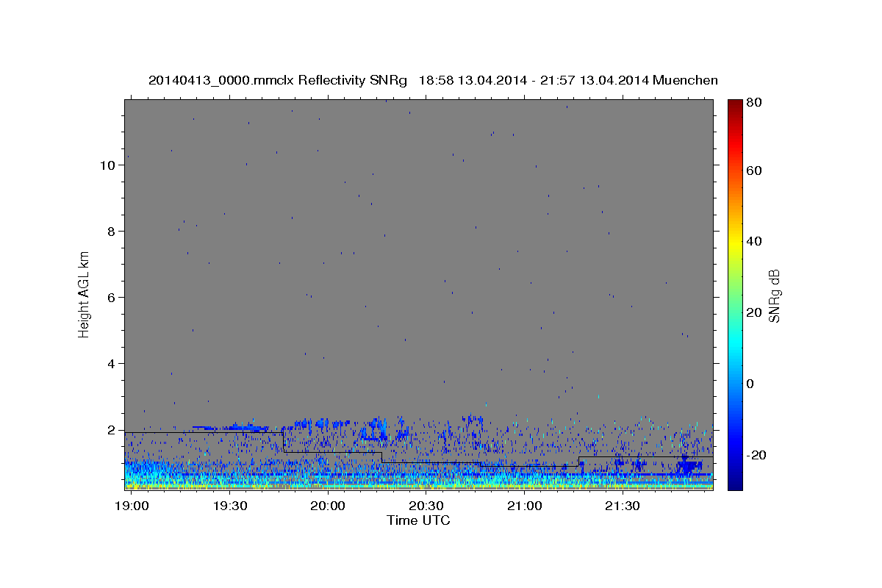Click the height axis label 6
The height and width of the screenshot is (588, 882).
pos(112,298)
